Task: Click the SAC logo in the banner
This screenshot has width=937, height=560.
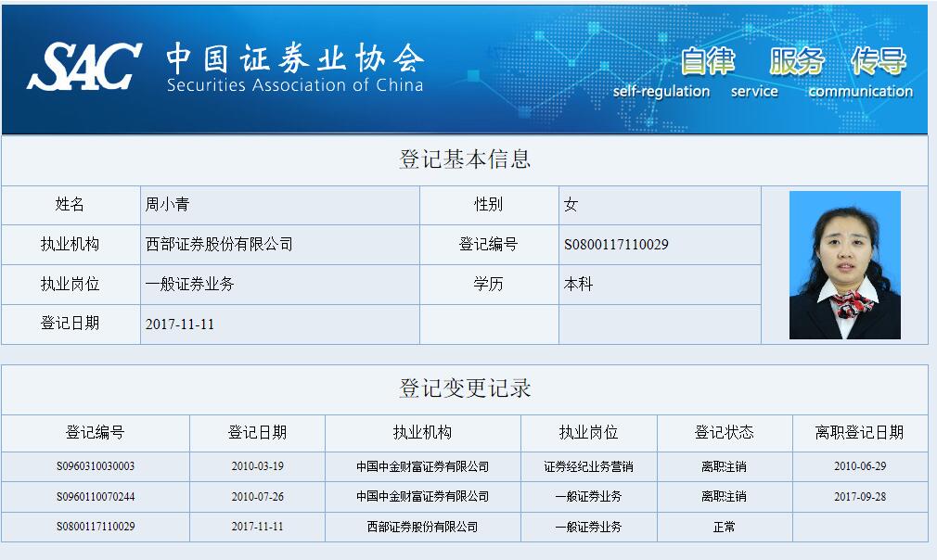Action: (x=84, y=66)
